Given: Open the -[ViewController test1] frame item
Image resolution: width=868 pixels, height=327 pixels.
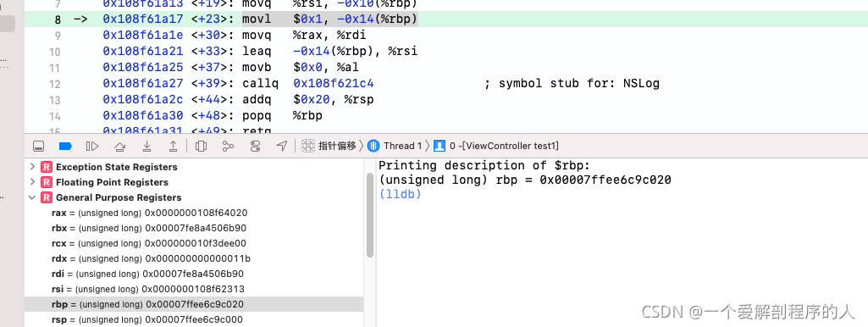Looking at the screenshot, I should 496,146.
